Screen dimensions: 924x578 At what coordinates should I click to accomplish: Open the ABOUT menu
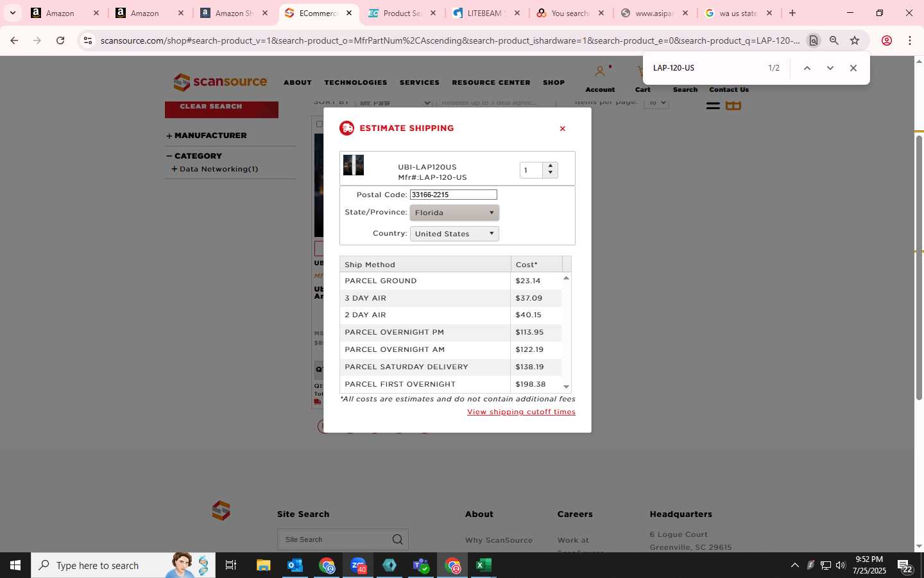tap(298, 83)
